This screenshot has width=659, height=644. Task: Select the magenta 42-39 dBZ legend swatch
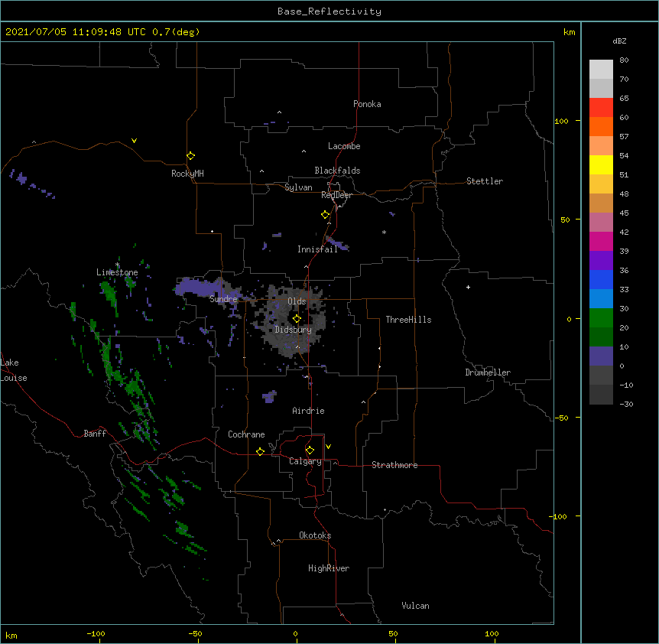(x=601, y=242)
